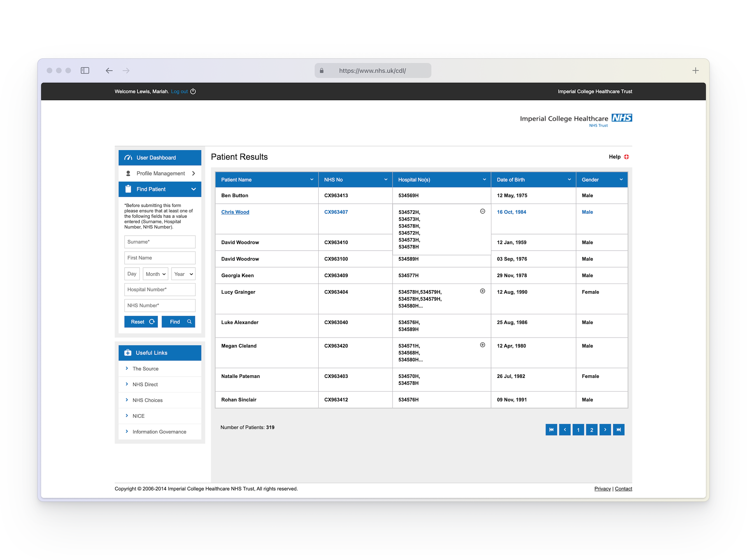
Task: Click the power icon beside Log out
Action: point(193,91)
